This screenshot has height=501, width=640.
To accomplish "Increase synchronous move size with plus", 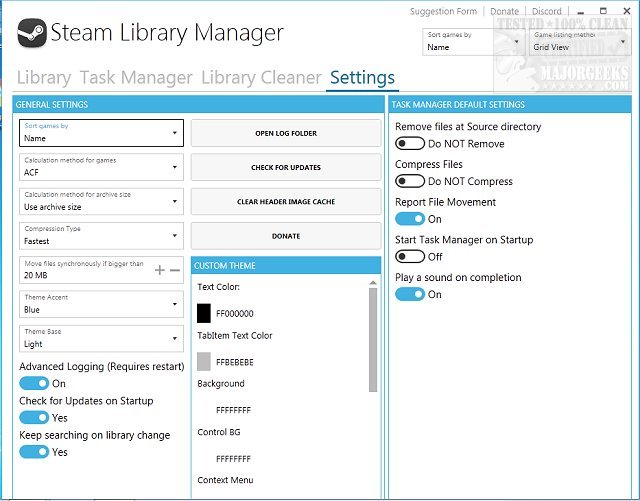I will (x=160, y=270).
